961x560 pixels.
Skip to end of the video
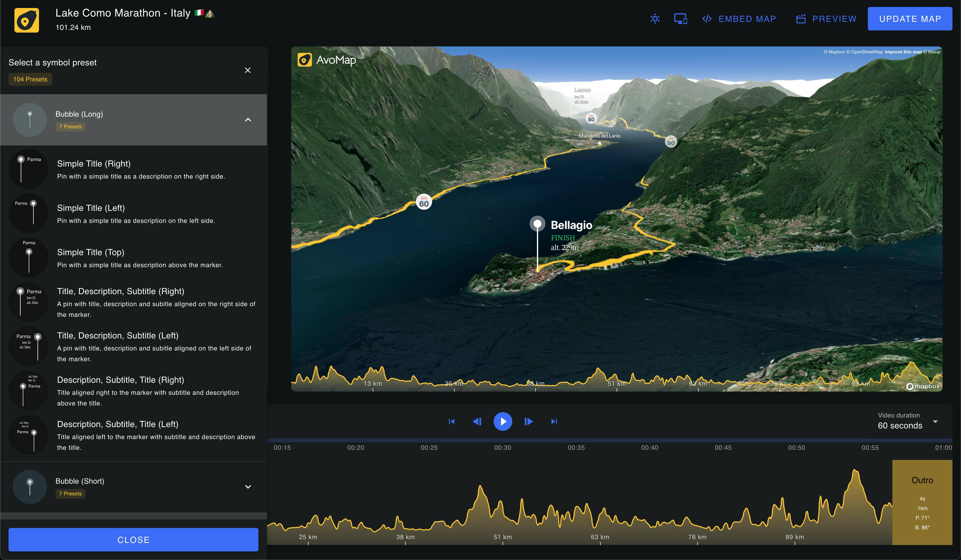point(554,421)
